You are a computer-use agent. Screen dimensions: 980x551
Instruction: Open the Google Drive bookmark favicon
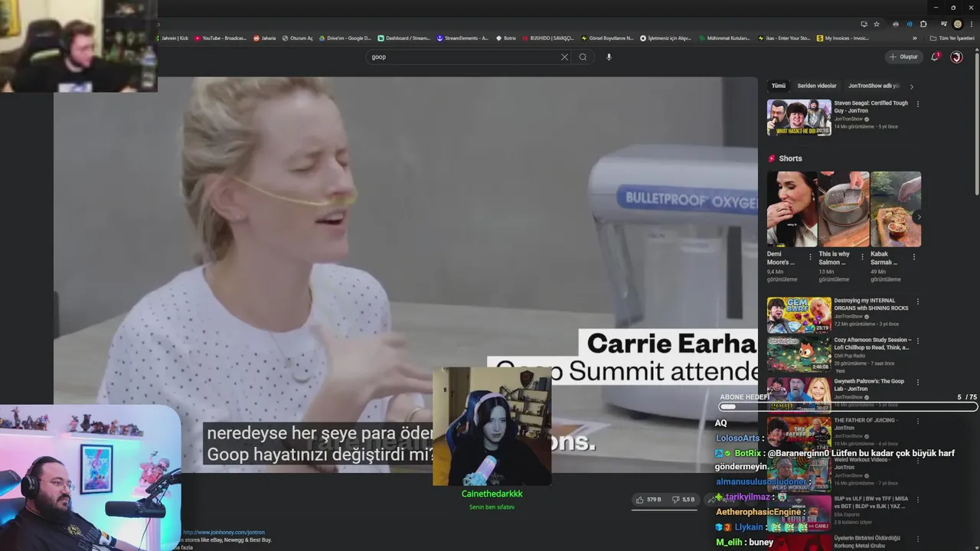pos(322,37)
